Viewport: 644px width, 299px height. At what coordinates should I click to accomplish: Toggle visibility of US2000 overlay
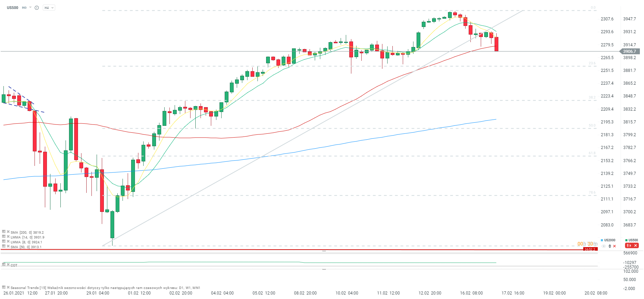tap(604, 246)
